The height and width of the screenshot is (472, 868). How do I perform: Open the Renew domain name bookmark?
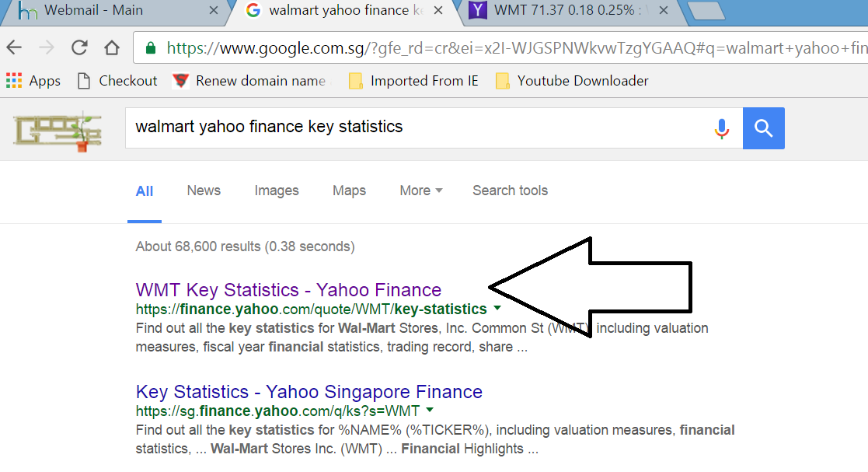(249, 81)
